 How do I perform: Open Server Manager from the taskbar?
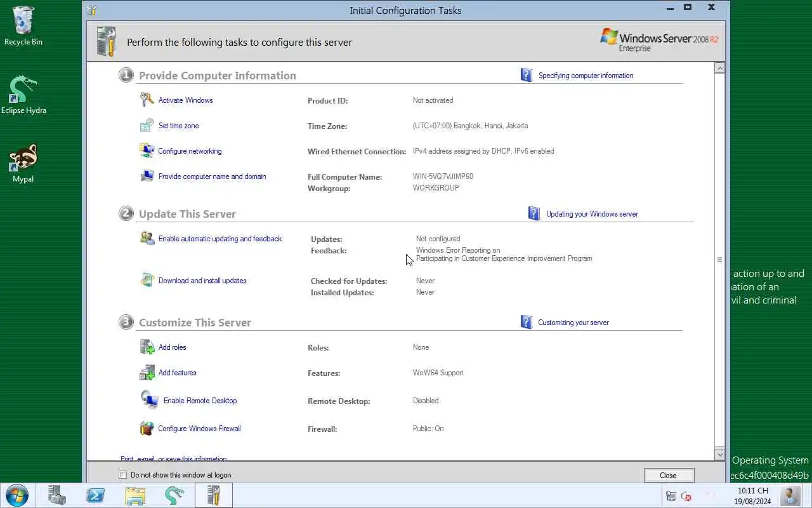click(x=57, y=495)
